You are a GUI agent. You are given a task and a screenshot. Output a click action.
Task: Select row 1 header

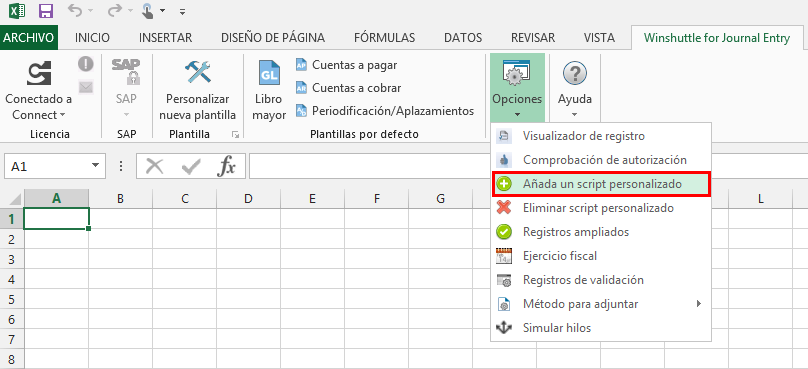12,219
